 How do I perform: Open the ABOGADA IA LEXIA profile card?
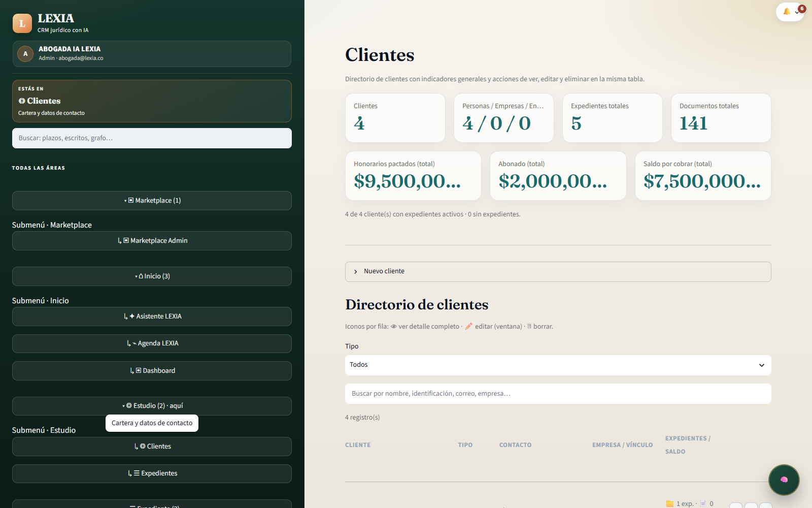(152, 54)
